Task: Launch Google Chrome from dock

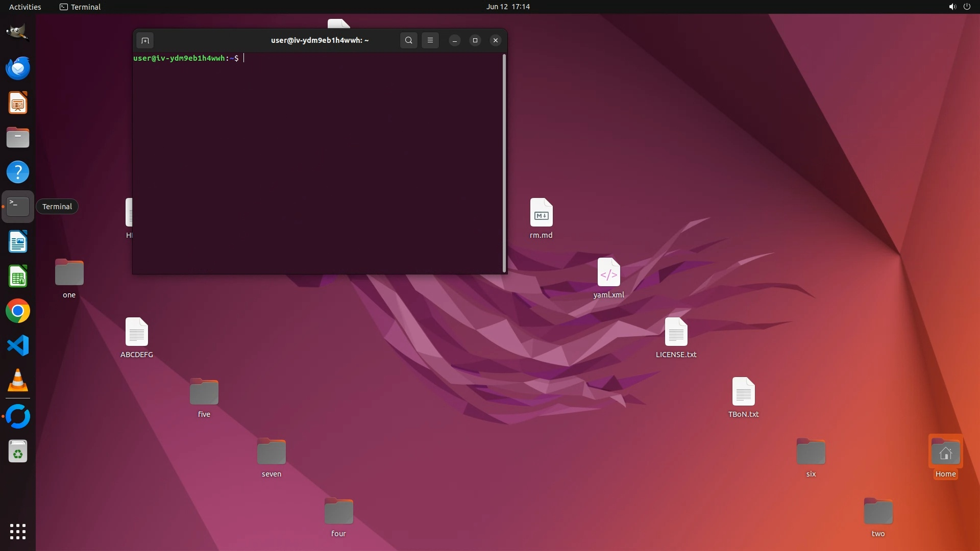Action: click(17, 311)
